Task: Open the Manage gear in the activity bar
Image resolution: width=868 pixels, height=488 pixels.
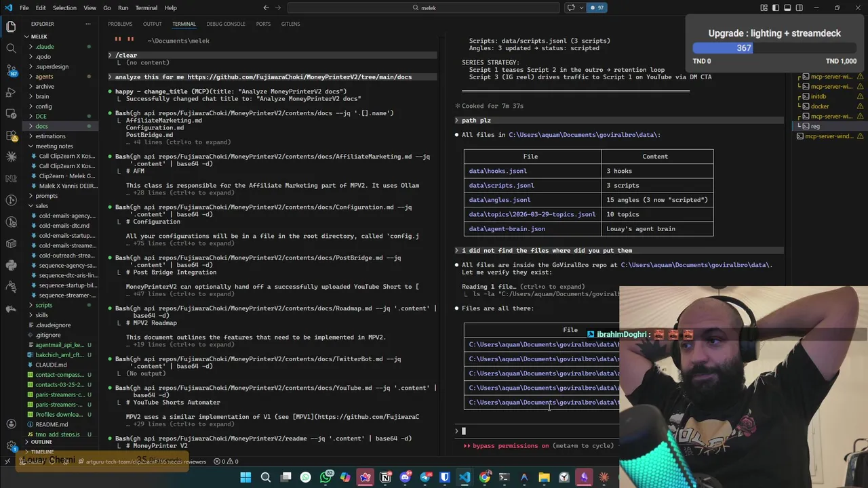Action: pos(11,445)
